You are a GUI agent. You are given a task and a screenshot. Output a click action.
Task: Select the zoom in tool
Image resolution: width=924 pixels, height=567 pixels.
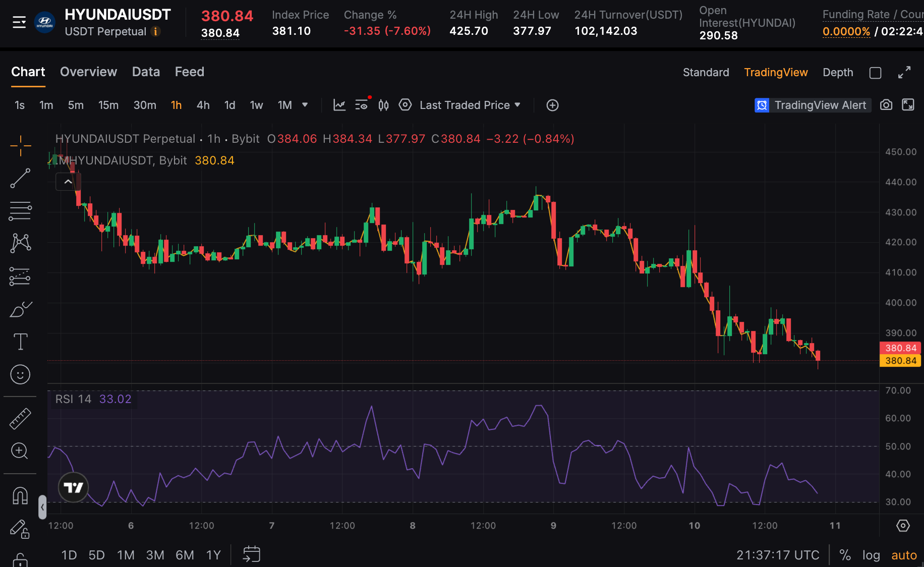coord(20,450)
